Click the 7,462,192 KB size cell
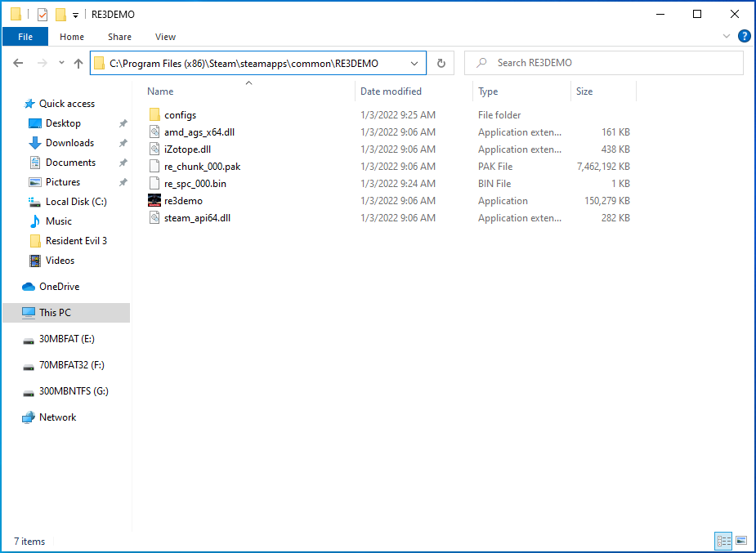The image size is (756, 553). [x=603, y=167]
